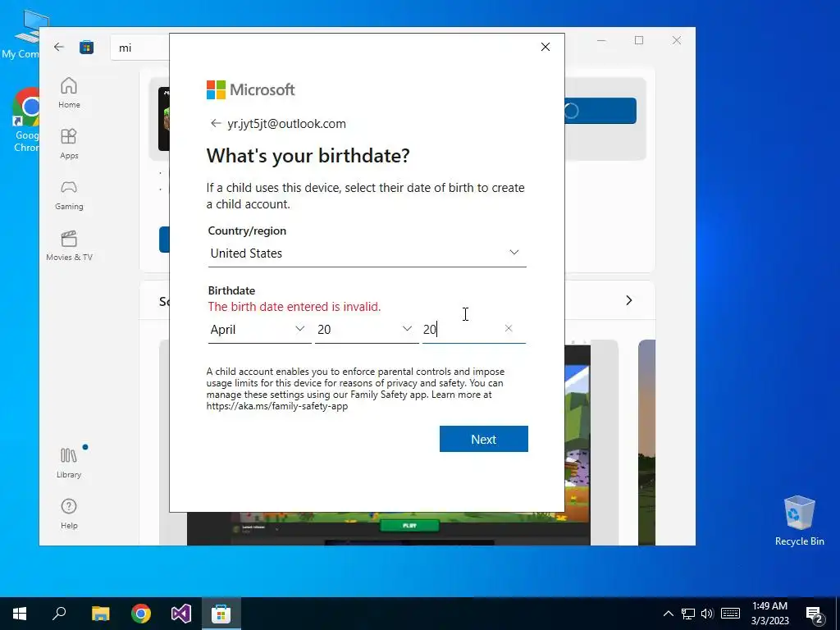
Task: Click the blue loading install button in Store
Action: tap(600, 111)
